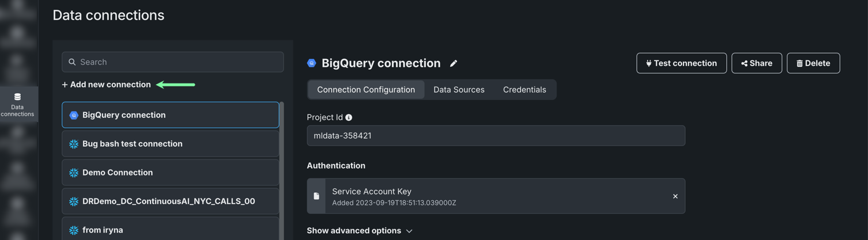Click the search magnifier icon
The height and width of the screenshot is (240, 868).
click(x=72, y=62)
